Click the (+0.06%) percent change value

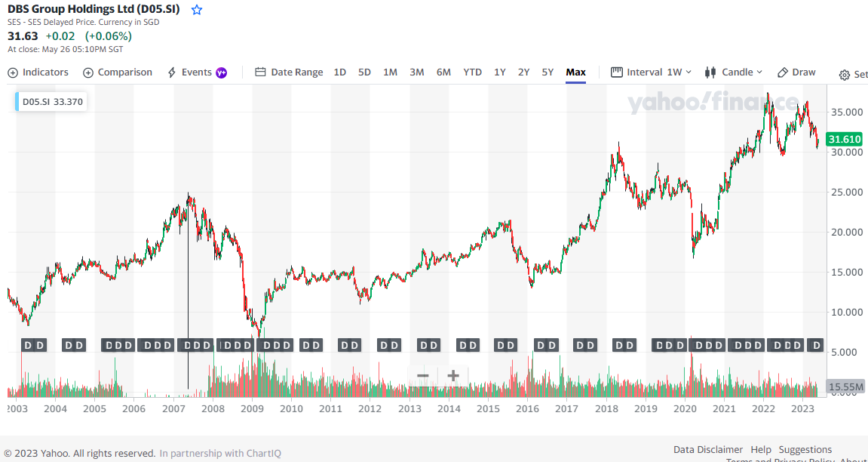point(109,36)
